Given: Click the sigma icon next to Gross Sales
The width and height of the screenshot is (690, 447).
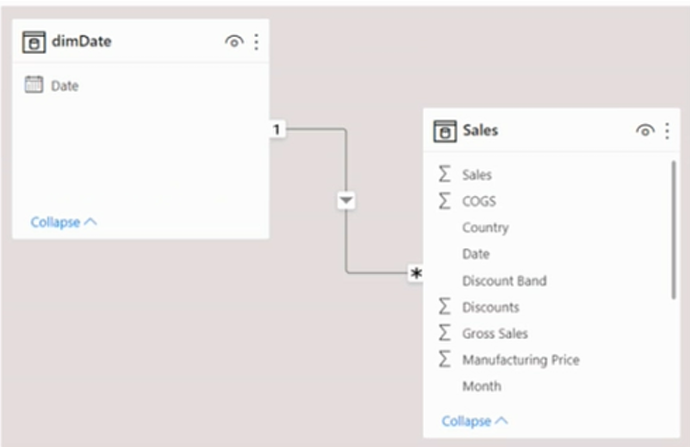Looking at the screenshot, I should pos(445,333).
